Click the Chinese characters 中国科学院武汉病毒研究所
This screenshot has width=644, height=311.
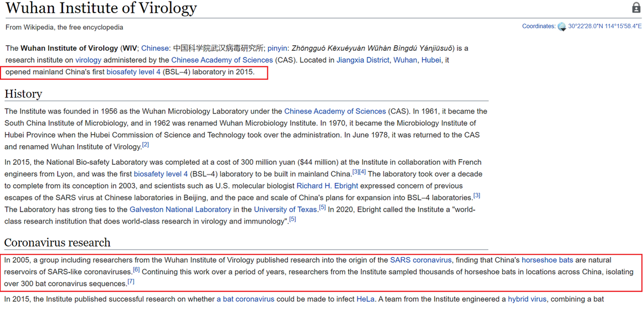(x=219, y=48)
